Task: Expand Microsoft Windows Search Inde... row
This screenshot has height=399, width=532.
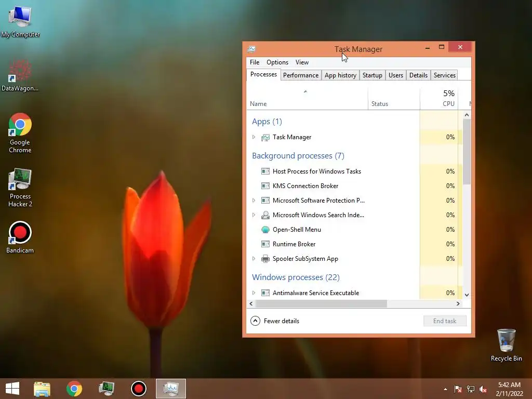Action: (x=254, y=215)
